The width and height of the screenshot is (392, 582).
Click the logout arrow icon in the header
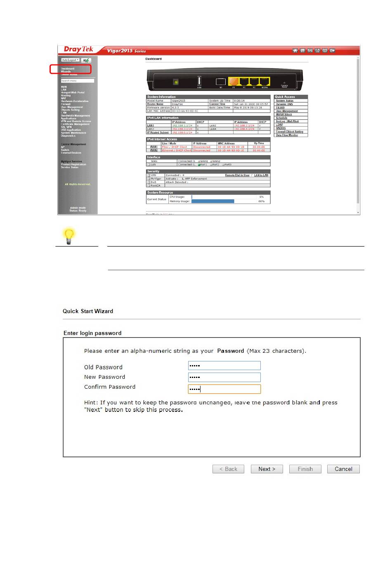click(333, 51)
